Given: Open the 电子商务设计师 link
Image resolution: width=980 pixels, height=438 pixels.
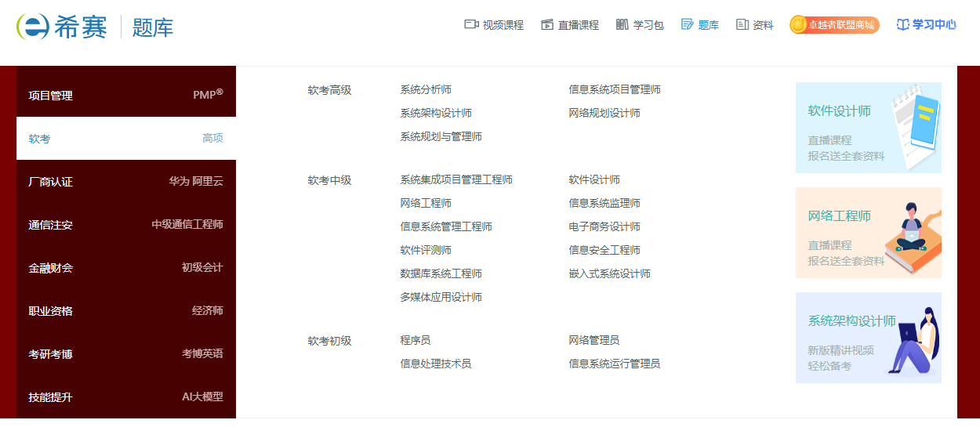Looking at the screenshot, I should [x=604, y=227].
